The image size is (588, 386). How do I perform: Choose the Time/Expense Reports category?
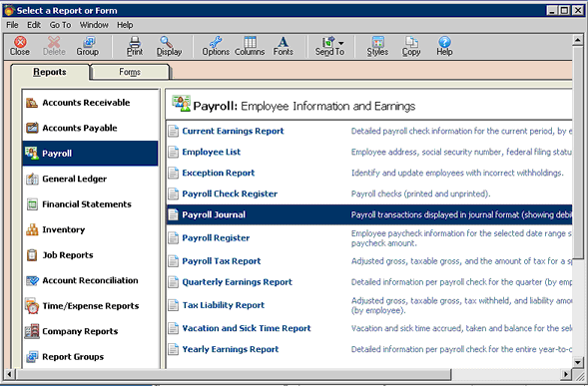(x=90, y=306)
